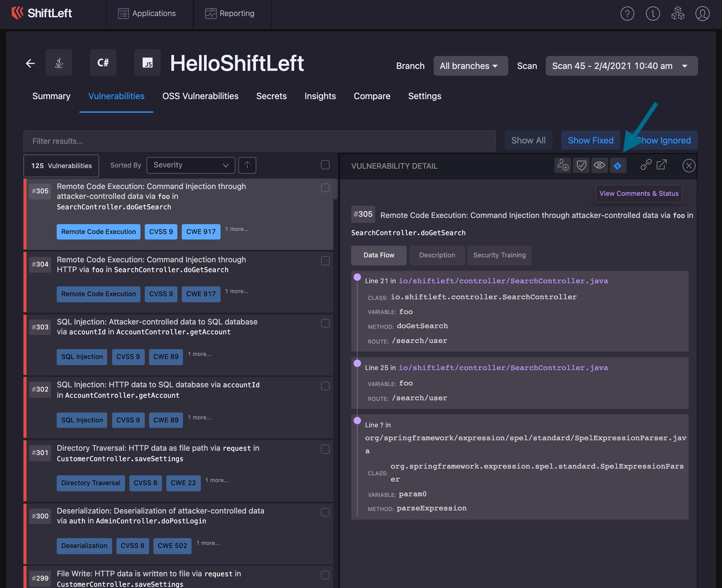Open vulnerability in new window icon
The image size is (722, 588).
(661, 165)
